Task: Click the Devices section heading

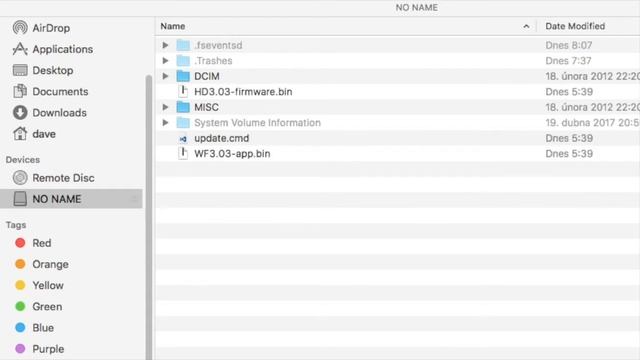Action: (23, 160)
